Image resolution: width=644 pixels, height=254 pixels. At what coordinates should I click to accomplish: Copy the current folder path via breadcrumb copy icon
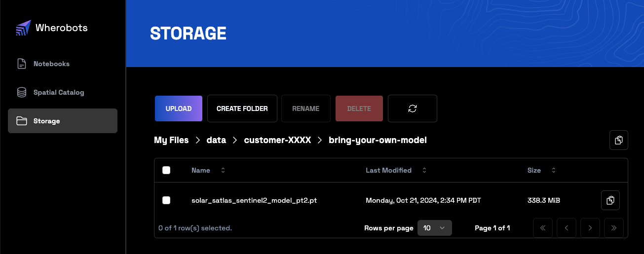point(619,140)
